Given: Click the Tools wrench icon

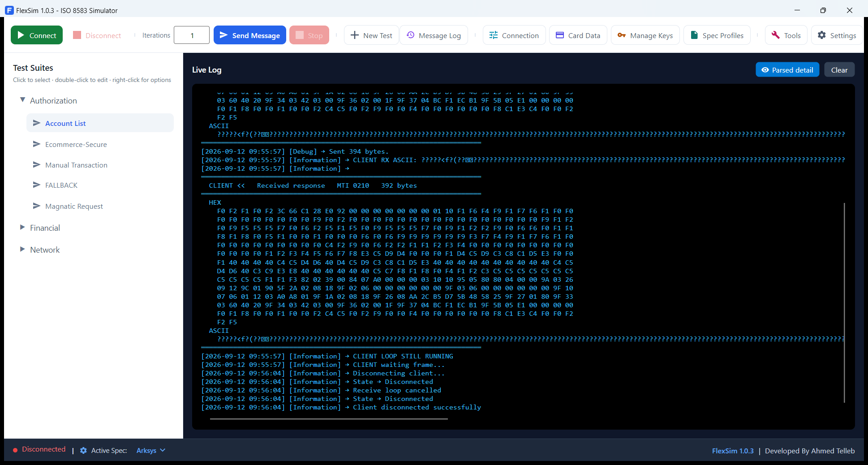Looking at the screenshot, I should click(x=776, y=35).
